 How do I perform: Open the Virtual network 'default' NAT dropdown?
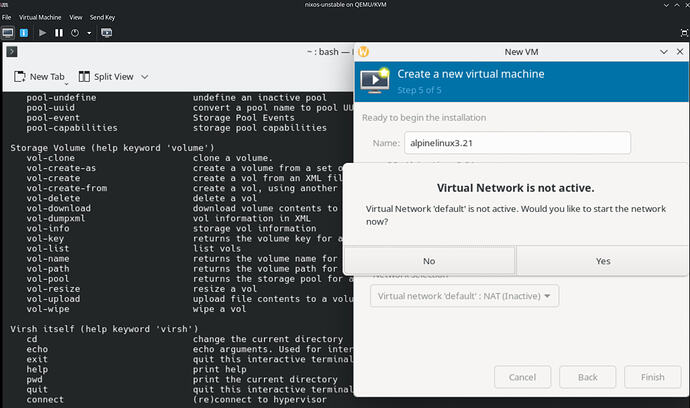pyautogui.click(x=464, y=296)
